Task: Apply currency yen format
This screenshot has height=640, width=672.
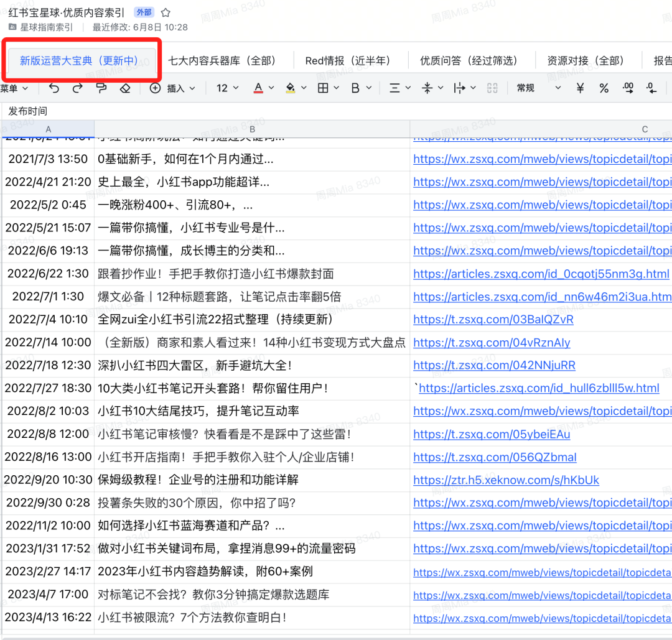Action: tap(580, 88)
